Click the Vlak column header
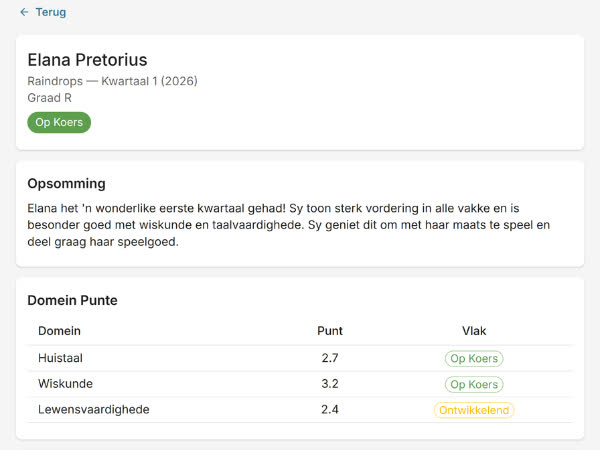This screenshot has height=450, width=600. point(474,331)
